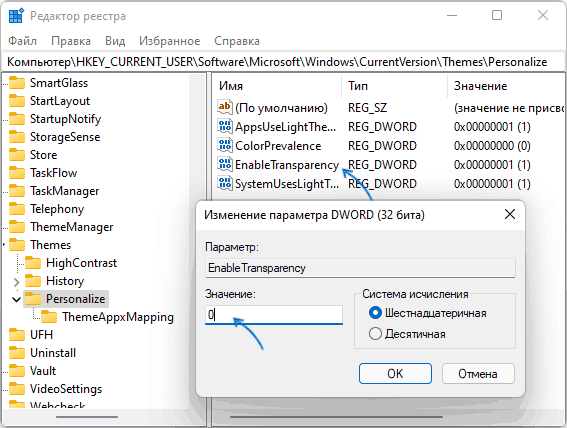This screenshot has width=567, height=428.
Task: Select the AppsUseLightThe... value name
Action: tap(285, 127)
